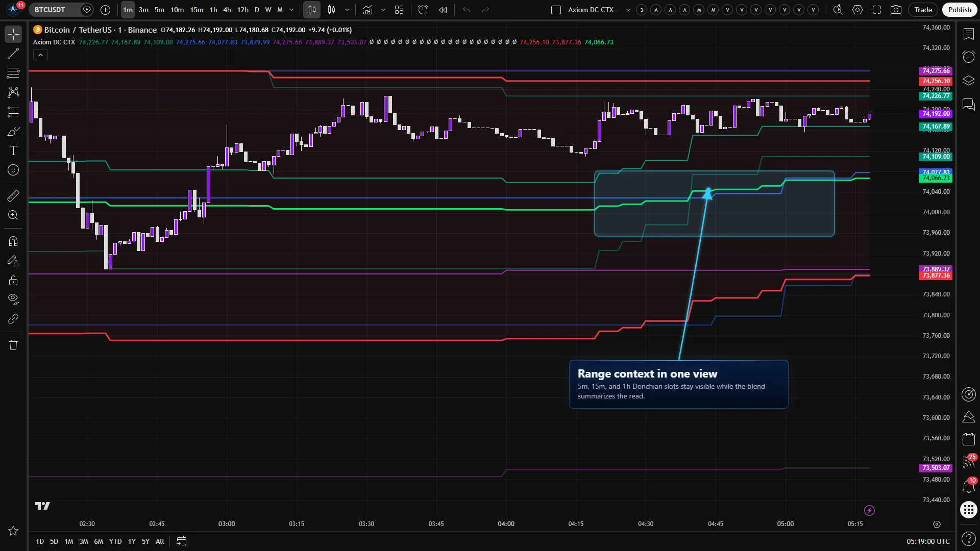Open the Fibonacci/gann tools group

13,73
